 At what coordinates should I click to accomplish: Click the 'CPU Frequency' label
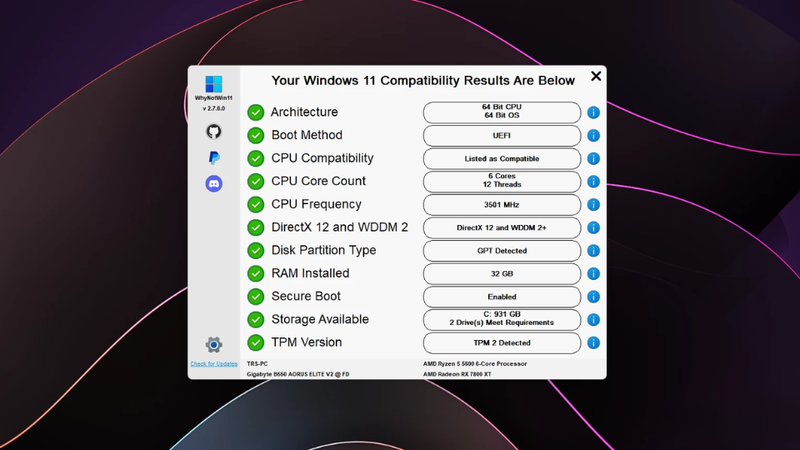coord(316,204)
